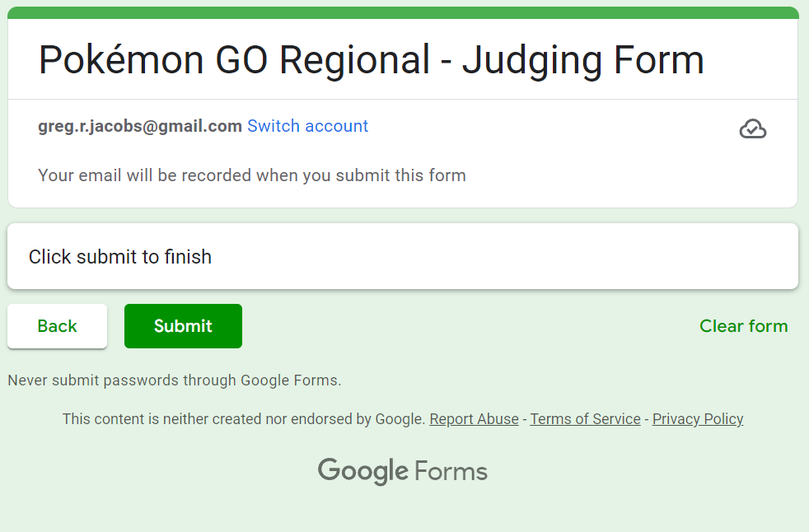
Task: Click the "Judging Form" part of title
Action: 582,60
